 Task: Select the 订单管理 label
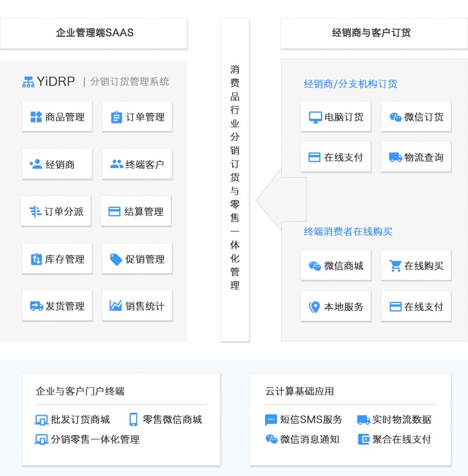[x=145, y=117]
